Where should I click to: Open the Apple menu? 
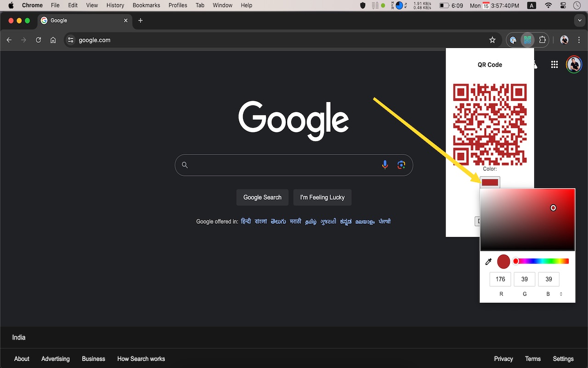11,6
